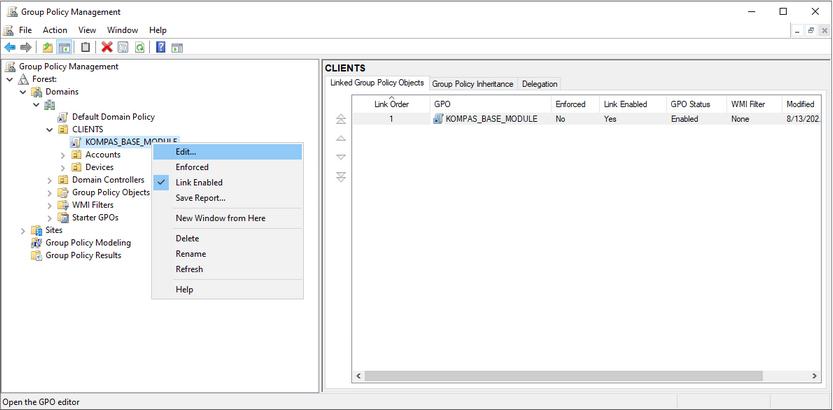The height and width of the screenshot is (410, 833).
Task: Click the horizontal scrollbar thumb in the GPO list
Action: [563, 376]
